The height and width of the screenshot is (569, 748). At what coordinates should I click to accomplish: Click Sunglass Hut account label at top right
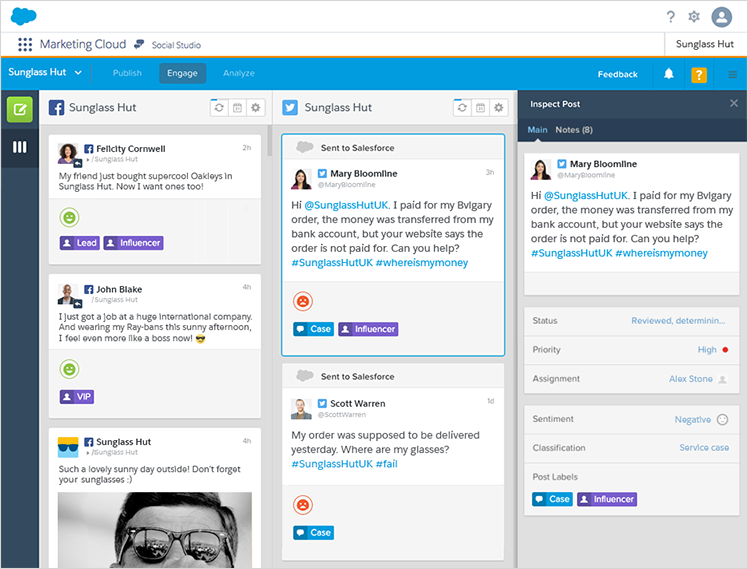click(705, 44)
